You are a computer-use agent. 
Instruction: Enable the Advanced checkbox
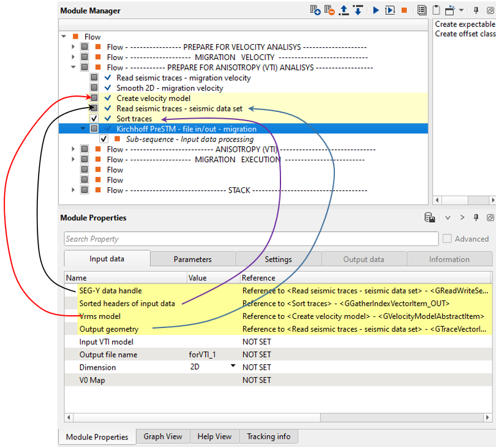tap(447, 239)
